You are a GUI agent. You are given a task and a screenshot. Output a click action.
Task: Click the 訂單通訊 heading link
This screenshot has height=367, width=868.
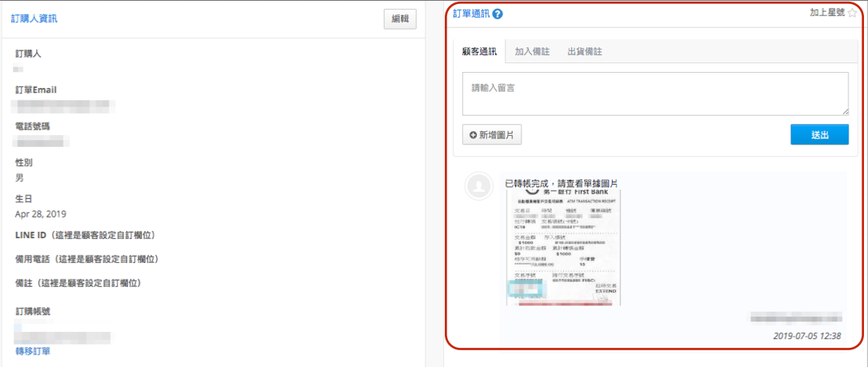point(472,14)
